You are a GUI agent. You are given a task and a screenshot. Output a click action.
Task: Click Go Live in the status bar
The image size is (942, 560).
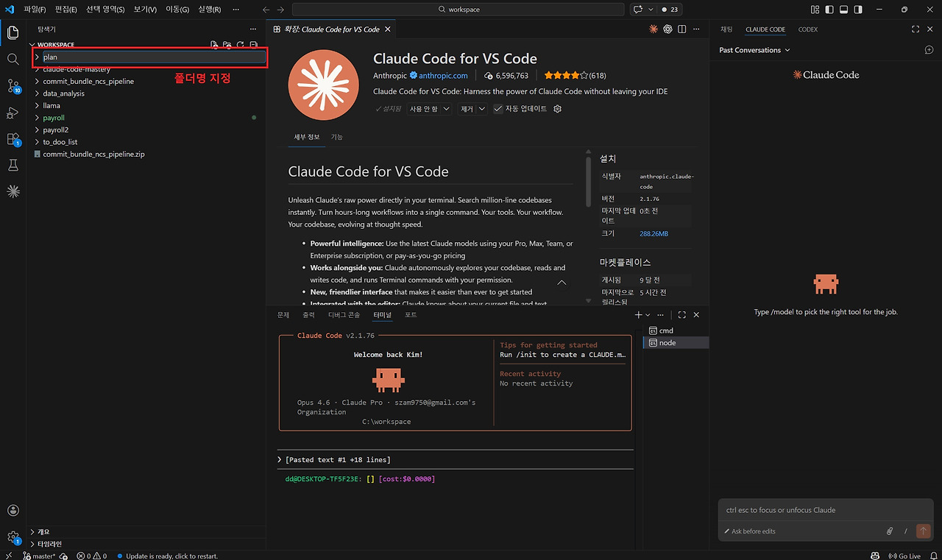(x=904, y=556)
